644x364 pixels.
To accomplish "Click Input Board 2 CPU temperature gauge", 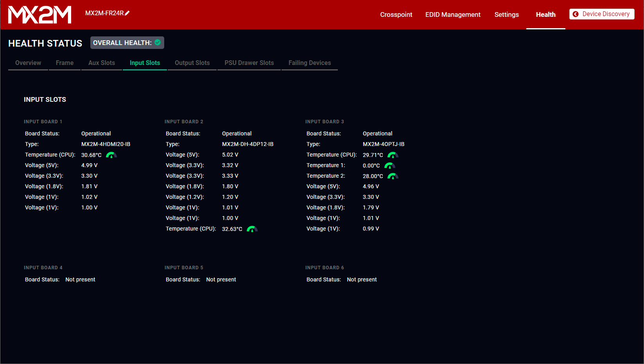I will [252, 229].
